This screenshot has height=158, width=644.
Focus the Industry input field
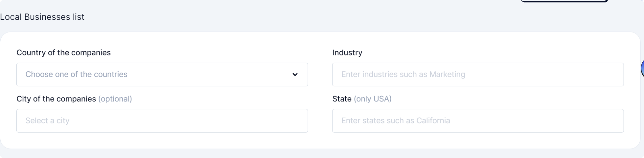pos(478,75)
